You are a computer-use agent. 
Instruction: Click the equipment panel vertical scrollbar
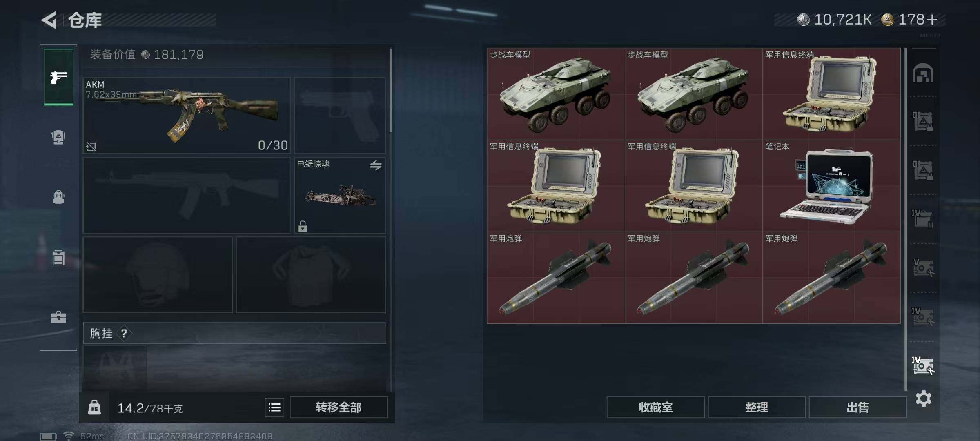391,91
